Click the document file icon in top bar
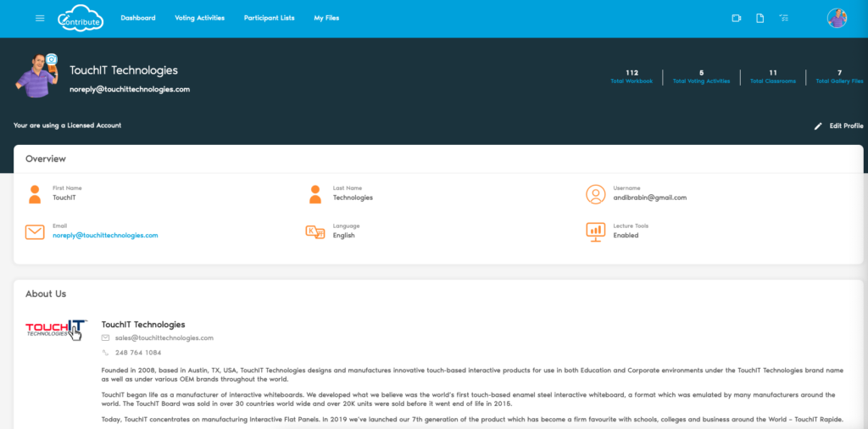 pos(760,19)
